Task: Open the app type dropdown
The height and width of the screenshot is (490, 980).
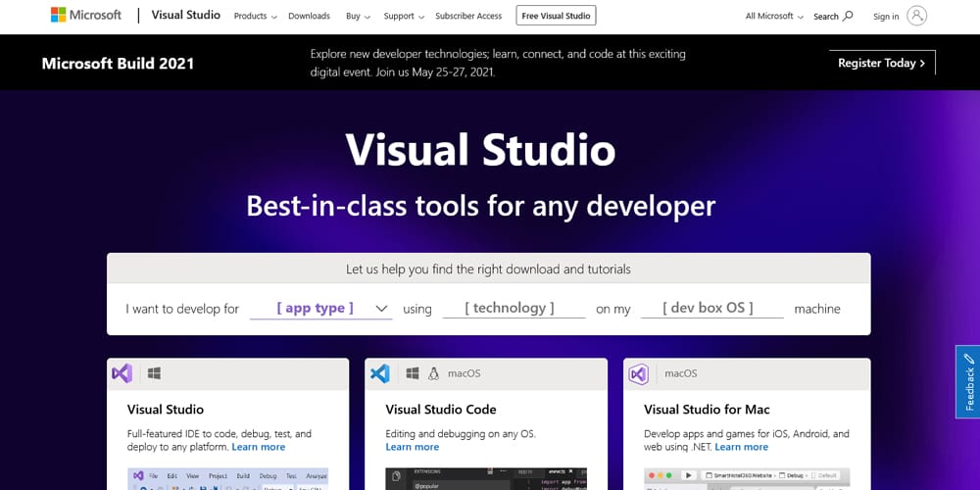Action: 320,308
